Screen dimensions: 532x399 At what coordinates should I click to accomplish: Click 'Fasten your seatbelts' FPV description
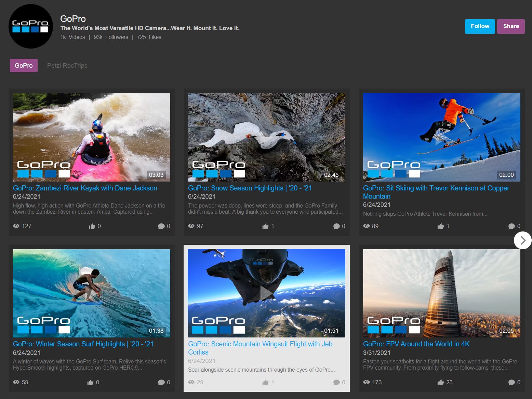click(440, 364)
